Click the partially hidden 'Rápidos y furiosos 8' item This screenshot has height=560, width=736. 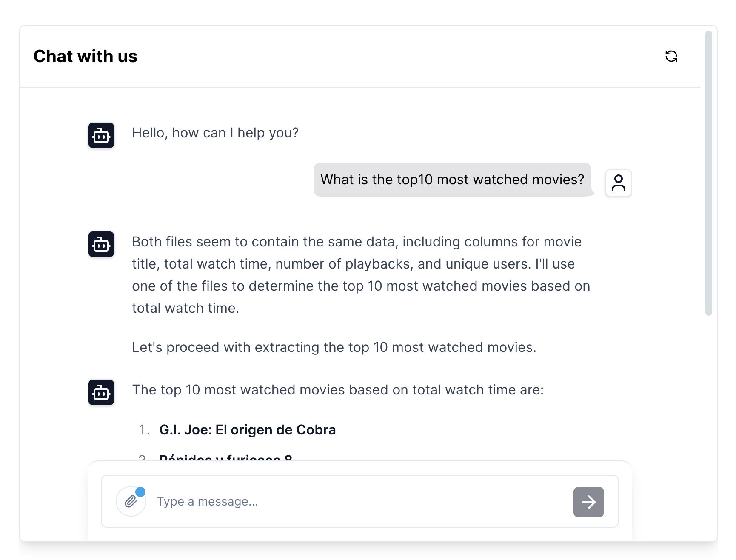225,457
